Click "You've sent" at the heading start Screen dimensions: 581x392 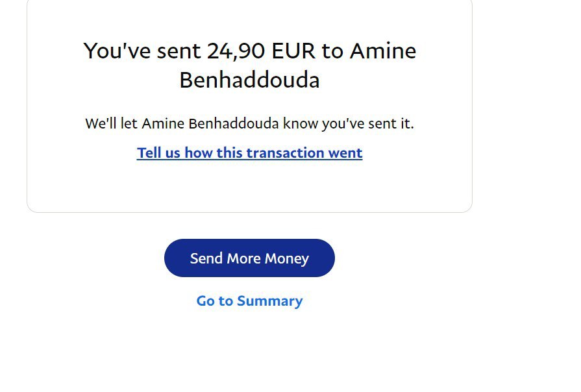coord(142,51)
